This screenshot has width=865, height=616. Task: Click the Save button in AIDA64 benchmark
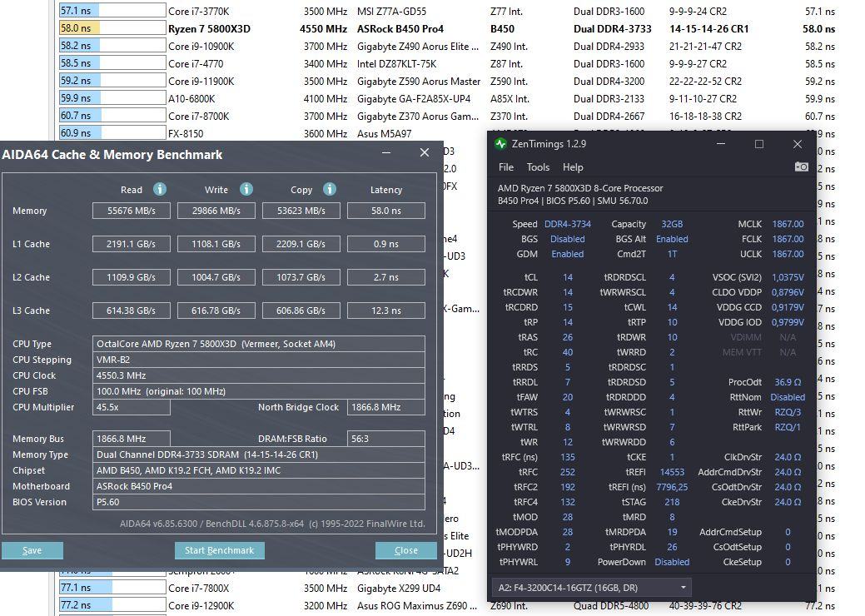click(x=32, y=550)
